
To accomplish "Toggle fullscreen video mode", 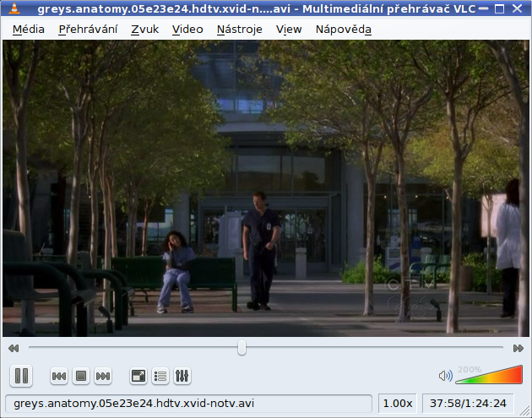I will (x=138, y=376).
